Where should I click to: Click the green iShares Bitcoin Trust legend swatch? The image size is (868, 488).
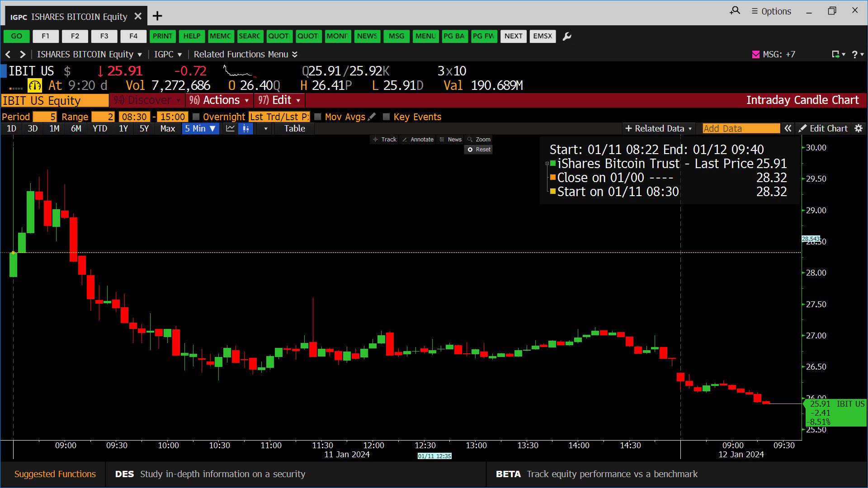[x=553, y=164]
